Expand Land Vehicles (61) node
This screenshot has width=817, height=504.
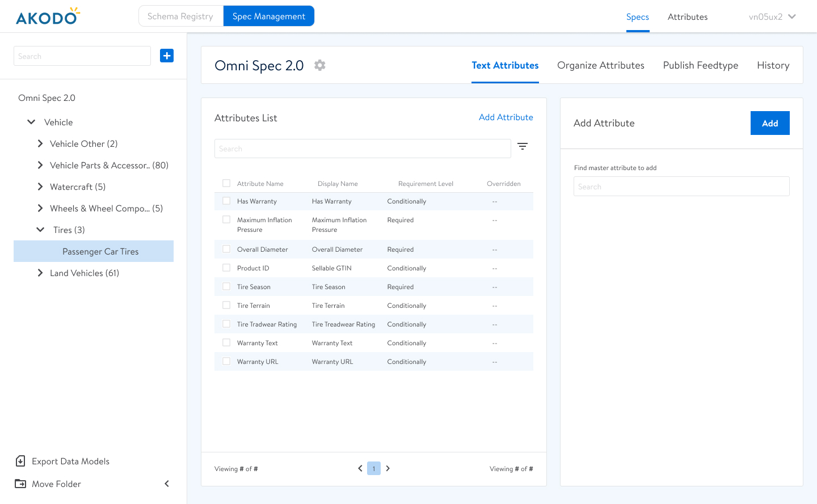[x=40, y=273]
